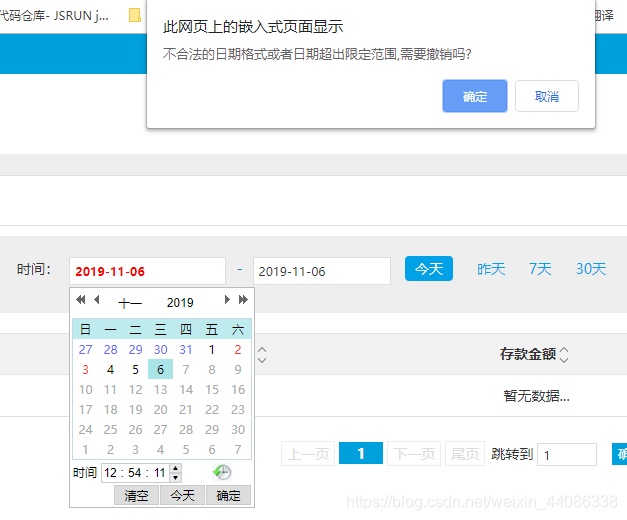The width and height of the screenshot is (627, 520).
Task: Select day 25 in fifth calendar row
Action: pyautogui.click(x=110, y=429)
